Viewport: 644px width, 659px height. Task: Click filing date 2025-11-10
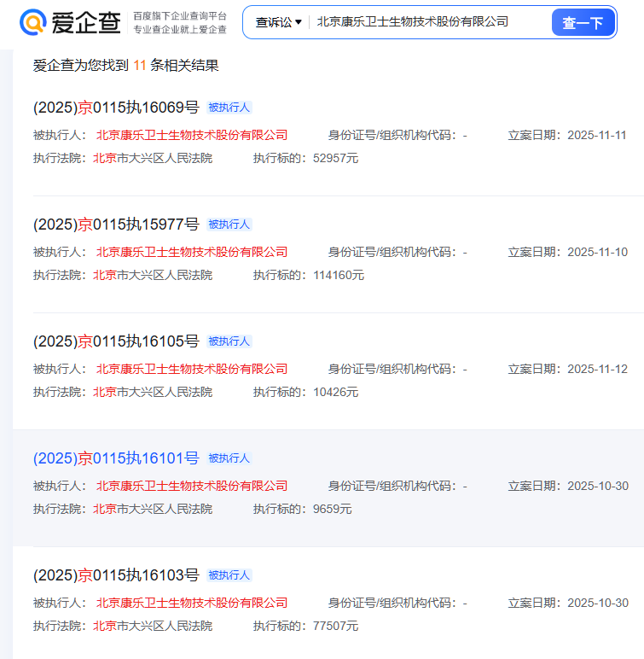pyautogui.click(x=597, y=252)
